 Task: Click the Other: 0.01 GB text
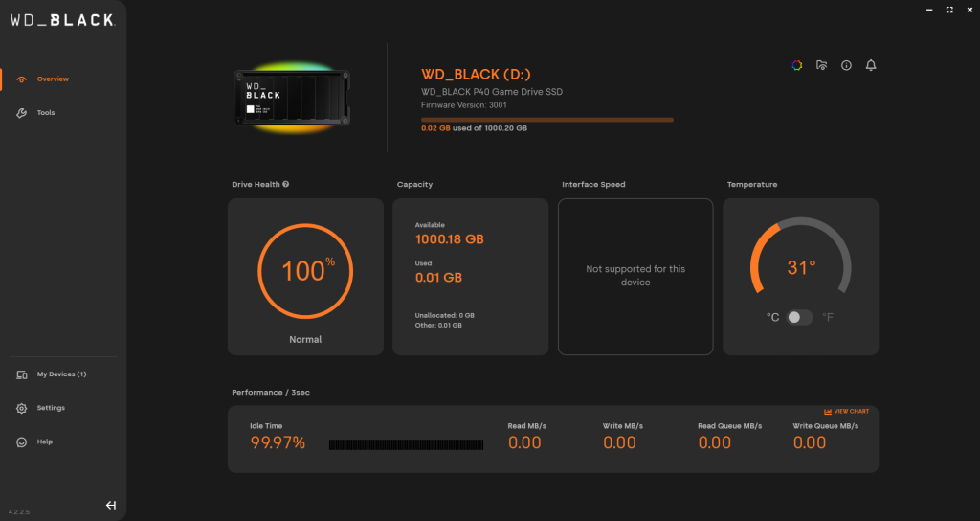(x=438, y=326)
